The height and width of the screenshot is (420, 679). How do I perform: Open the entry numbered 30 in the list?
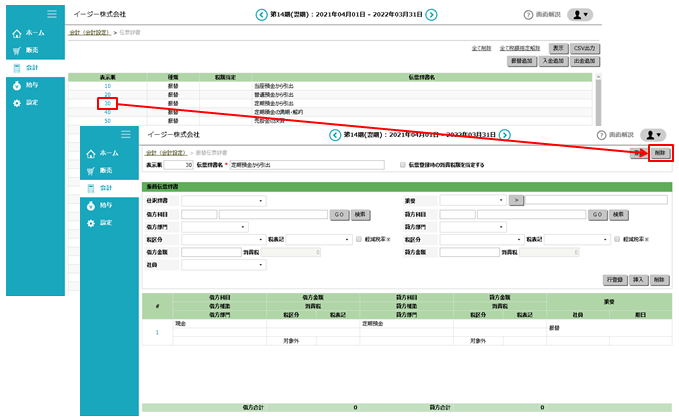[107, 102]
